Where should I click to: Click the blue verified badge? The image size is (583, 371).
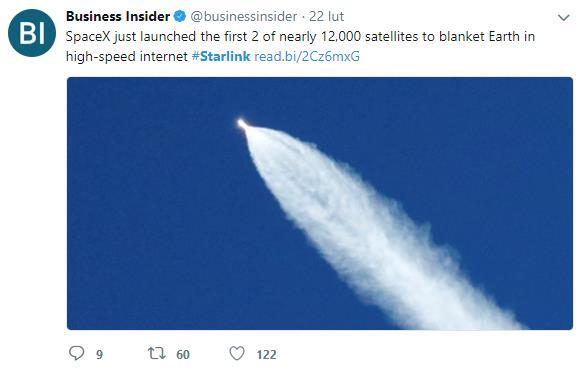tap(180, 16)
